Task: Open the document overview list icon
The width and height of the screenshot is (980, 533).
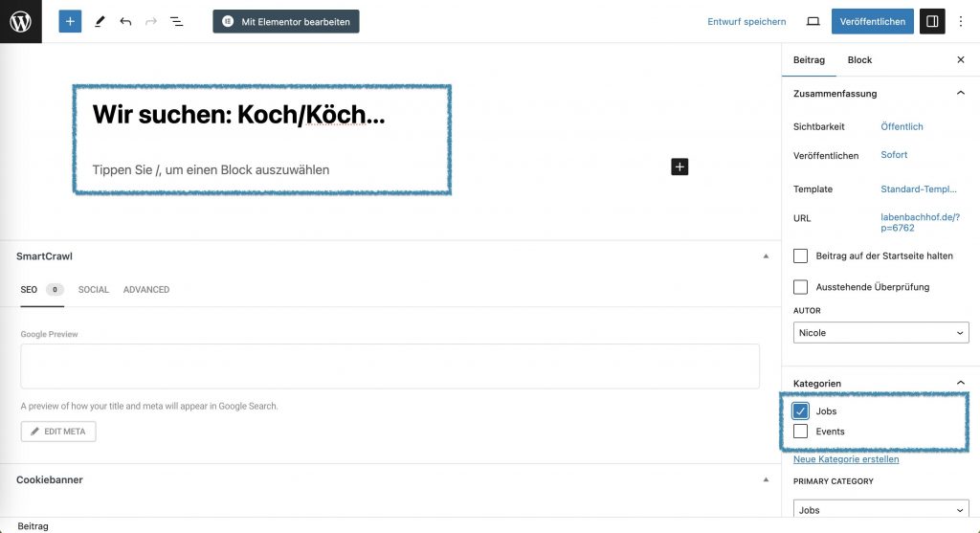Action: coord(176,21)
